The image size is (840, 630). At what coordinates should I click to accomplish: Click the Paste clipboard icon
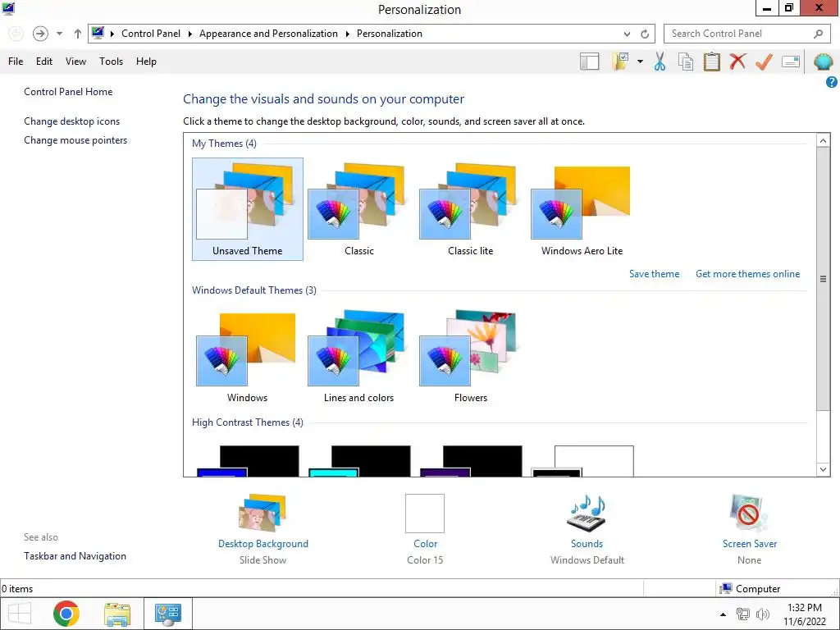click(x=711, y=62)
